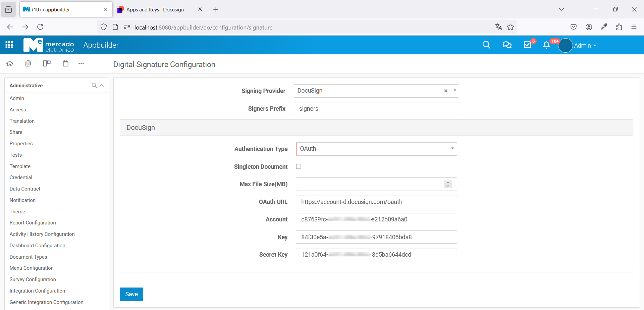
Task: Open the more options ellipsis in toolbar
Action: coord(81,63)
